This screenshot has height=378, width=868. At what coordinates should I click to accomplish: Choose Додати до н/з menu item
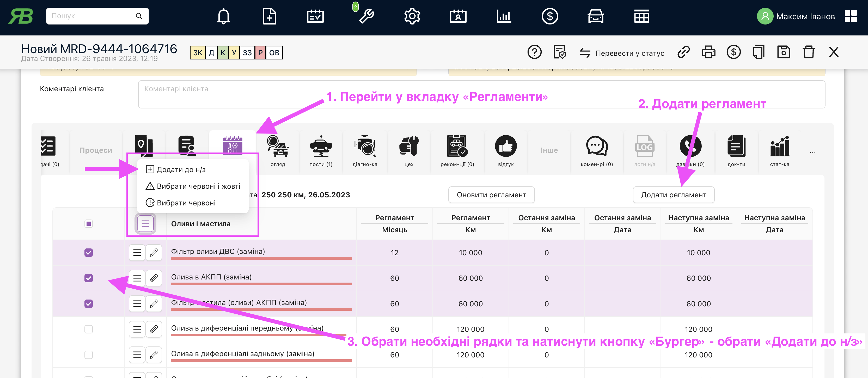click(181, 169)
